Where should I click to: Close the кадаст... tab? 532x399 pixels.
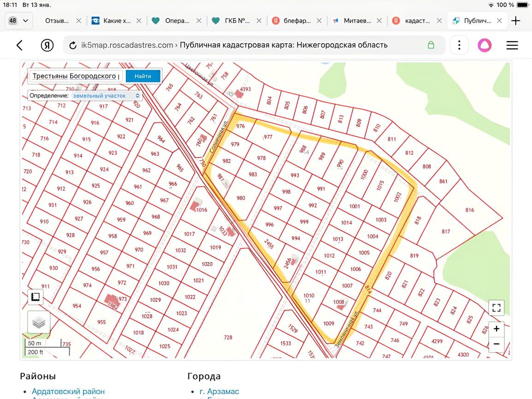439,21
